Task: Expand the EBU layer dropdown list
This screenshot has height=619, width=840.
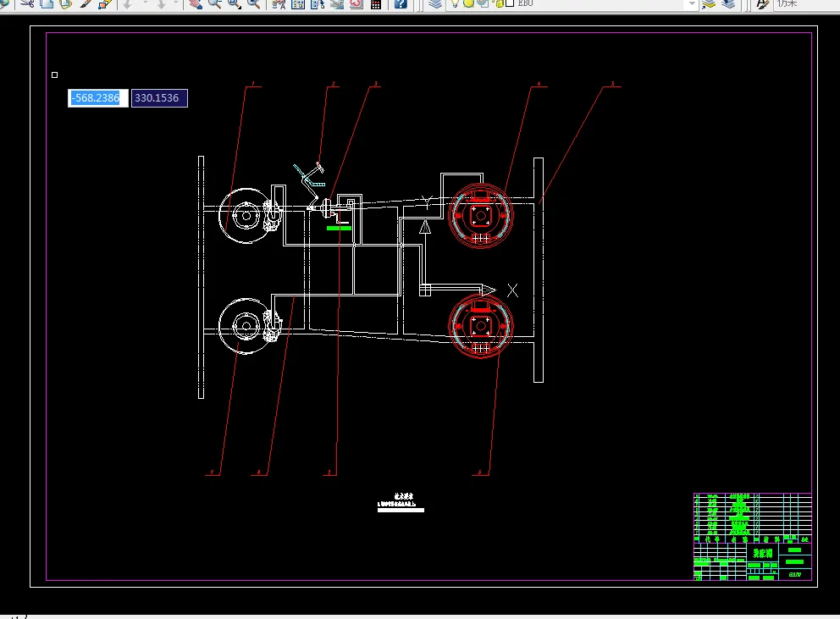Action: click(x=692, y=3)
